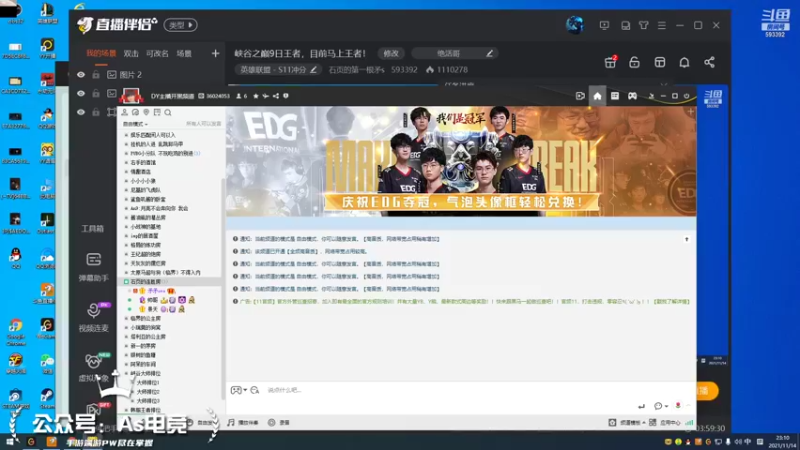The image size is (800, 450).
Task: Select the 小战神的基地 channel
Action: click(x=145, y=227)
